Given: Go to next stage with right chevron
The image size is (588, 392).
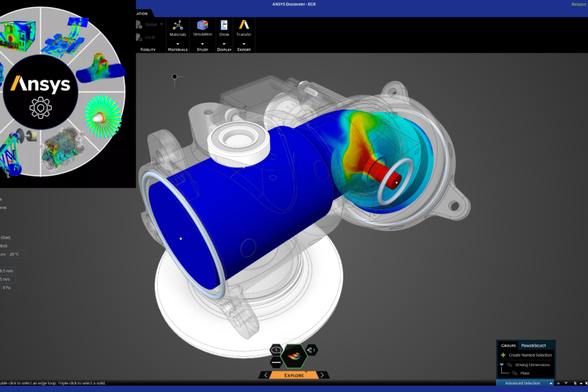Looking at the screenshot, I should click(322, 375).
